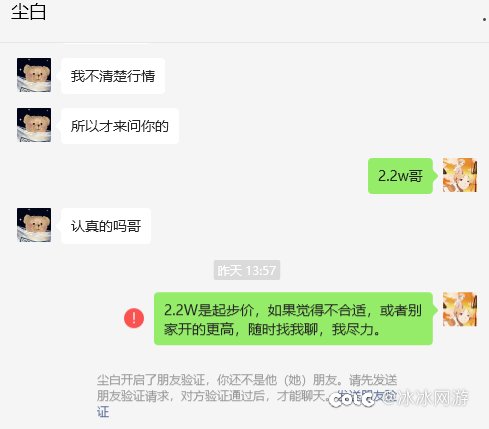Click bear avatar beside "我不清楚行情"

pyautogui.click(x=34, y=75)
